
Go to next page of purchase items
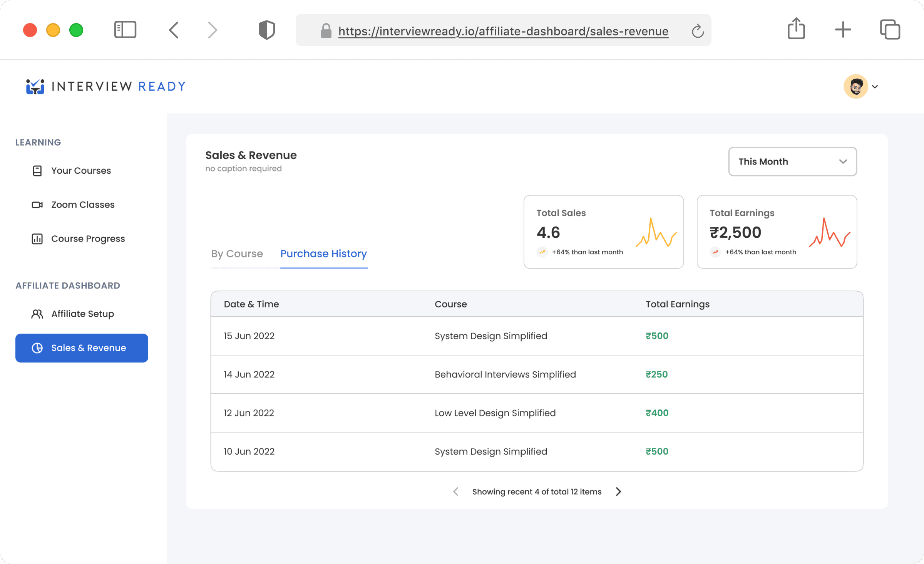(x=618, y=492)
